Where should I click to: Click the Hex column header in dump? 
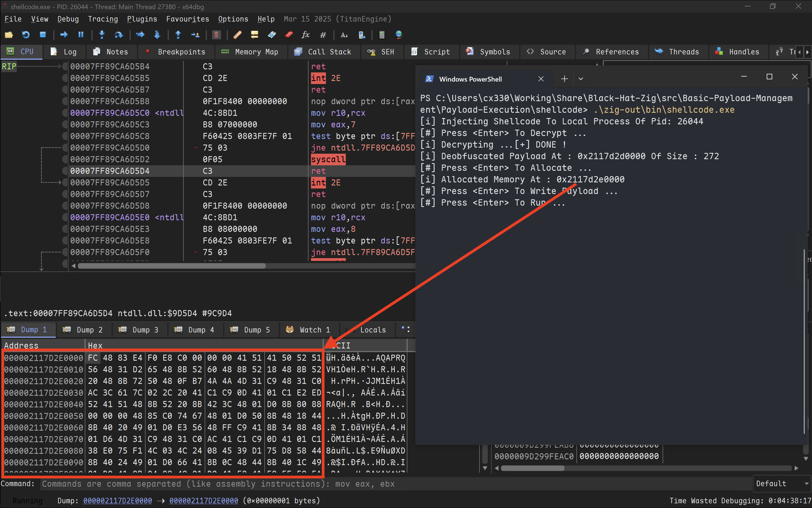point(204,346)
